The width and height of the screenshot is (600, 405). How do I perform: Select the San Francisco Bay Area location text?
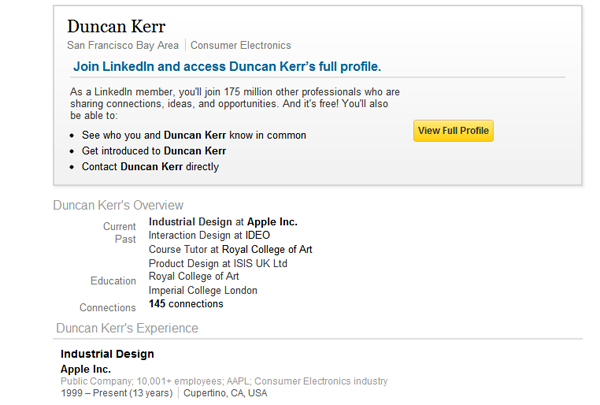pyautogui.click(x=123, y=45)
